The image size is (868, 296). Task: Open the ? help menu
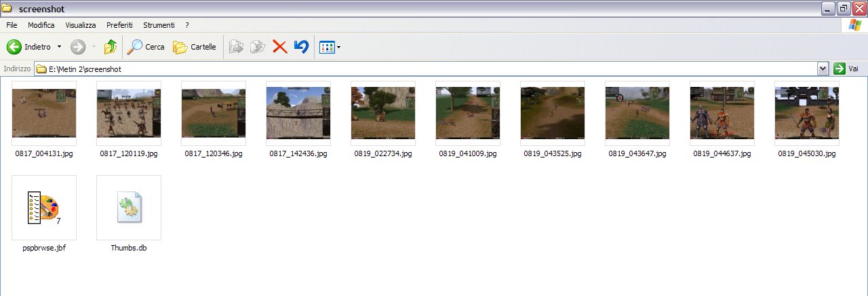click(x=187, y=25)
